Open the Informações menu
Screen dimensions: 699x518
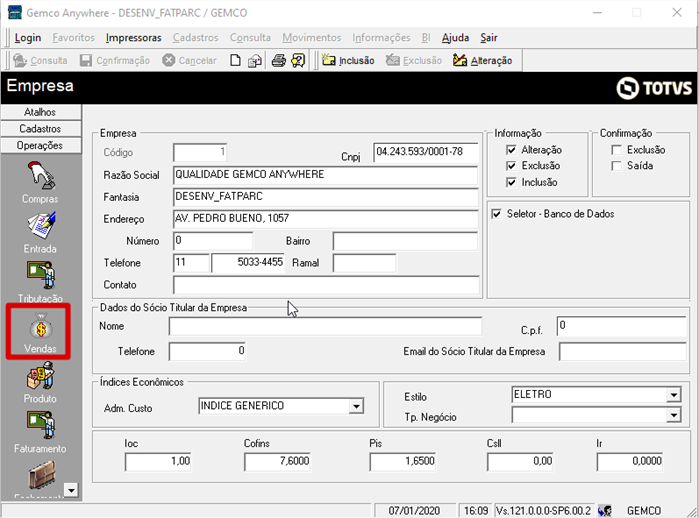click(x=381, y=38)
